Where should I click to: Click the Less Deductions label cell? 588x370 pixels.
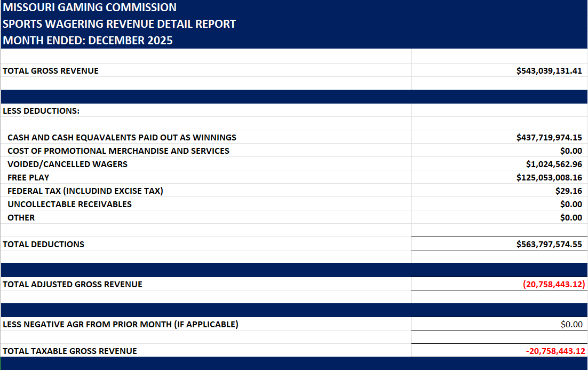[x=41, y=111]
